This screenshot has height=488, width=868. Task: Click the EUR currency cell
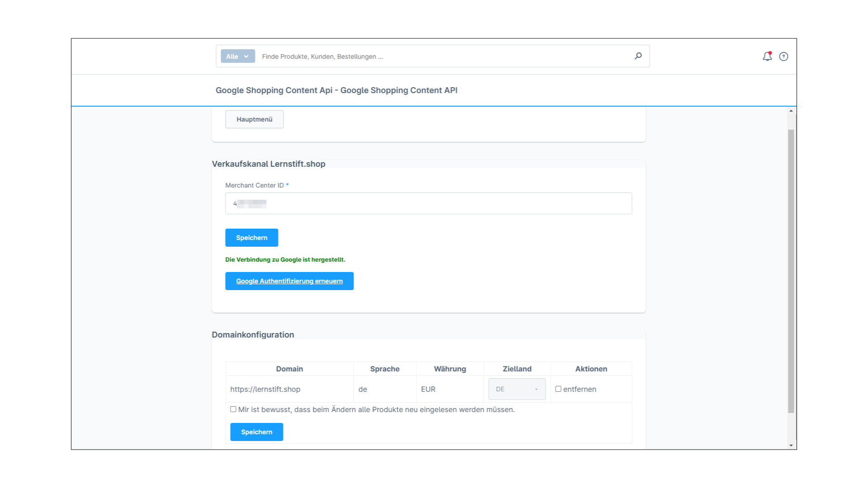(450, 389)
